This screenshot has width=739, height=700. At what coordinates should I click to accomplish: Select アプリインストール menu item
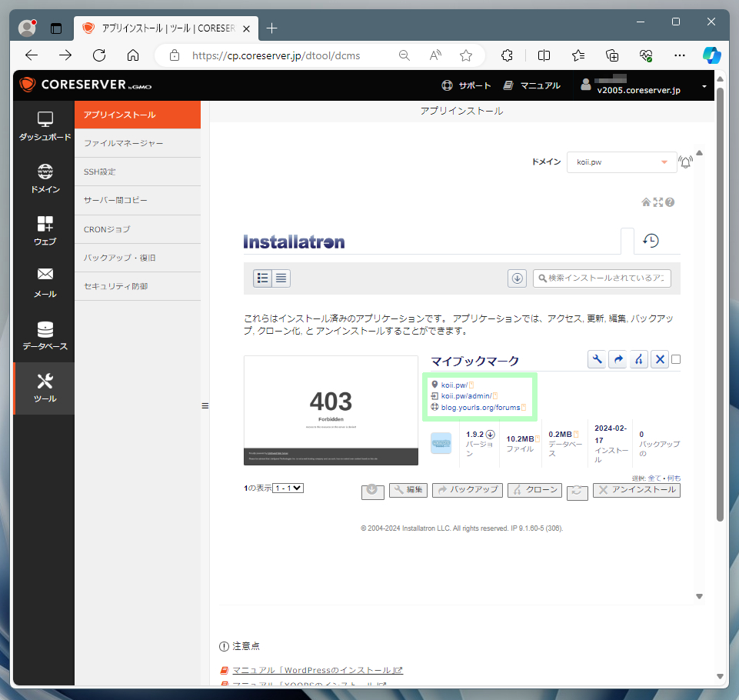(138, 115)
